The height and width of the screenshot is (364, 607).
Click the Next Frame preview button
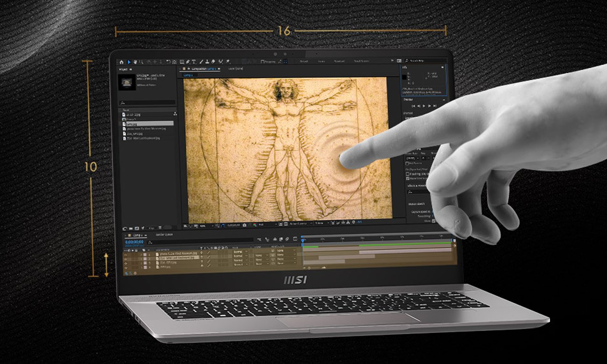430,106
